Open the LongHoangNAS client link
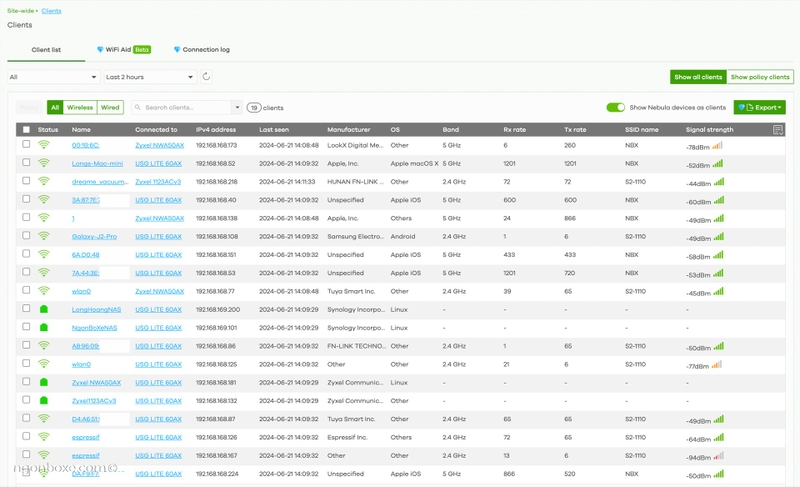This screenshot has height=487, width=800. 96,310
